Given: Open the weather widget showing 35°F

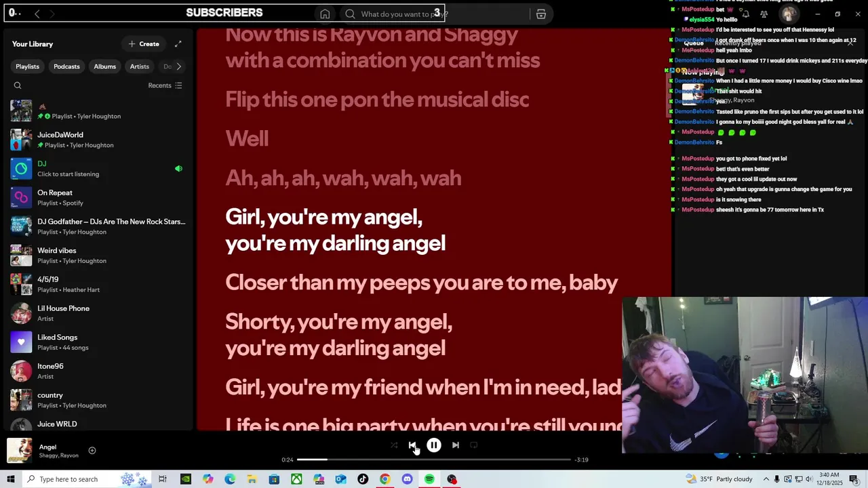Looking at the screenshot, I should (x=718, y=479).
